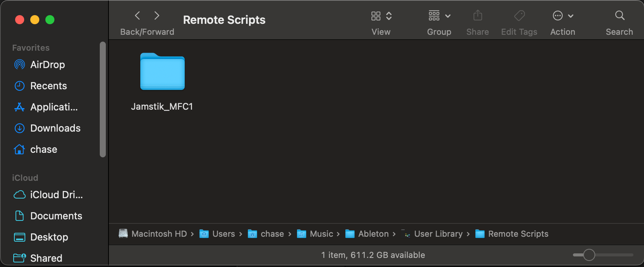Switch view mode via the grid View icon

(376, 16)
